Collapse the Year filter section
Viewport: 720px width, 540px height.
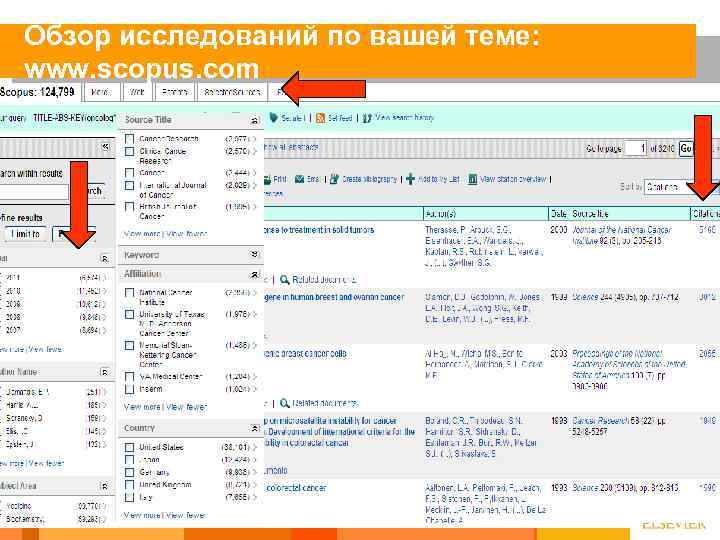pyautogui.click(x=104, y=259)
